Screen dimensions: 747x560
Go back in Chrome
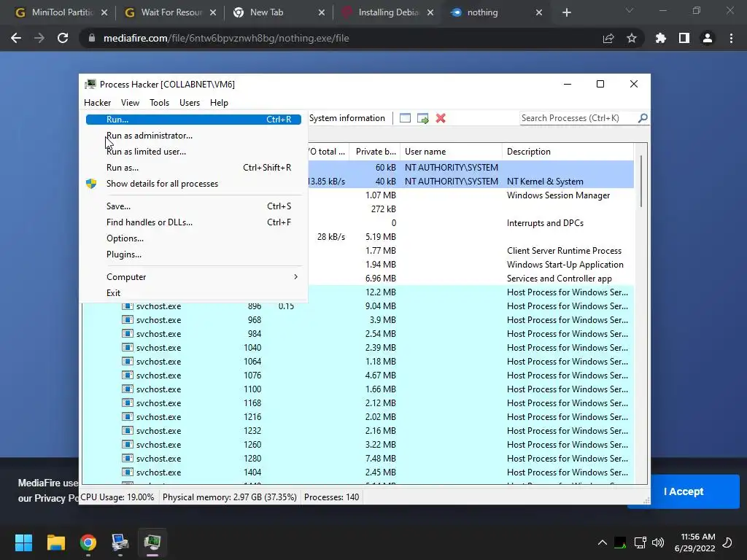pos(16,38)
